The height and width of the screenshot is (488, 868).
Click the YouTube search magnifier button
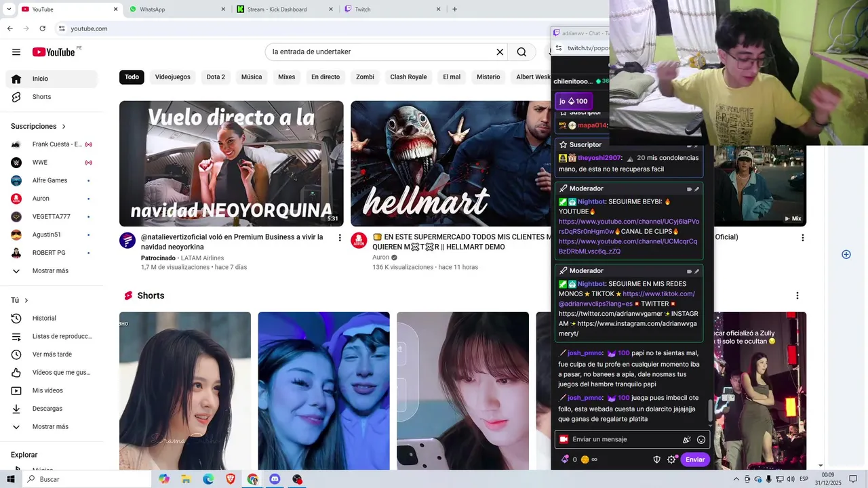pos(521,52)
